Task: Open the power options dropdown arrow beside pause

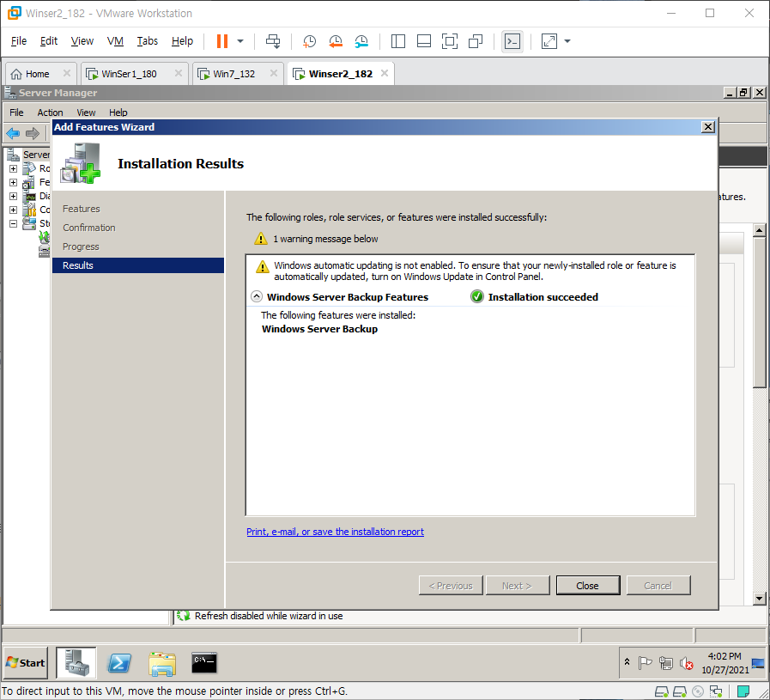Action: click(240, 41)
